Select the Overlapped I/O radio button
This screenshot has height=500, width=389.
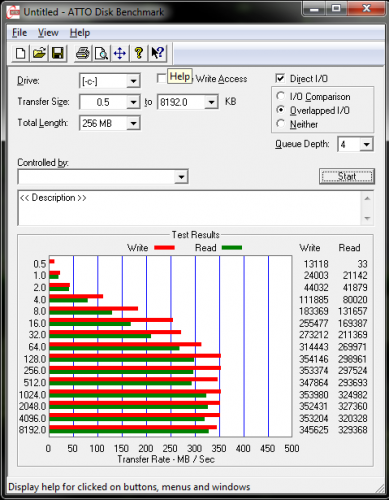pos(281,110)
